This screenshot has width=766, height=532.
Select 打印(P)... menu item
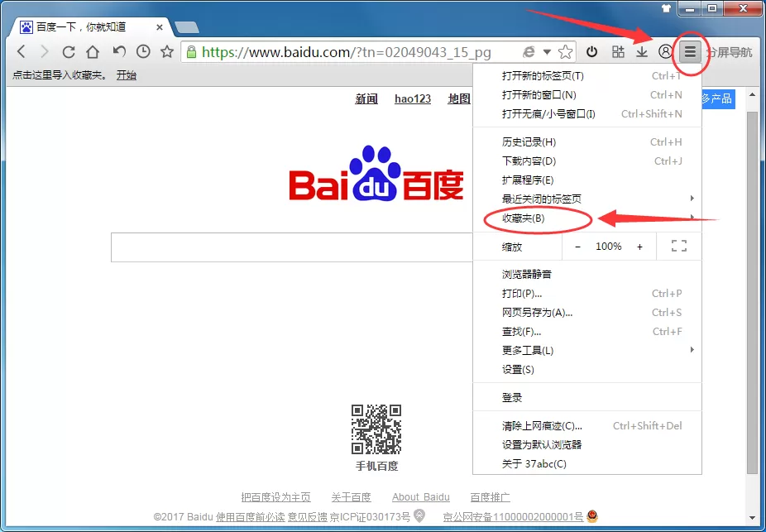[x=587, y=294]
